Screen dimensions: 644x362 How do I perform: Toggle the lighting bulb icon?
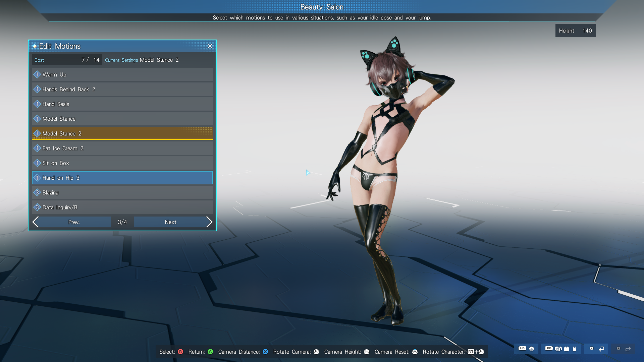[x=532, y=349]
